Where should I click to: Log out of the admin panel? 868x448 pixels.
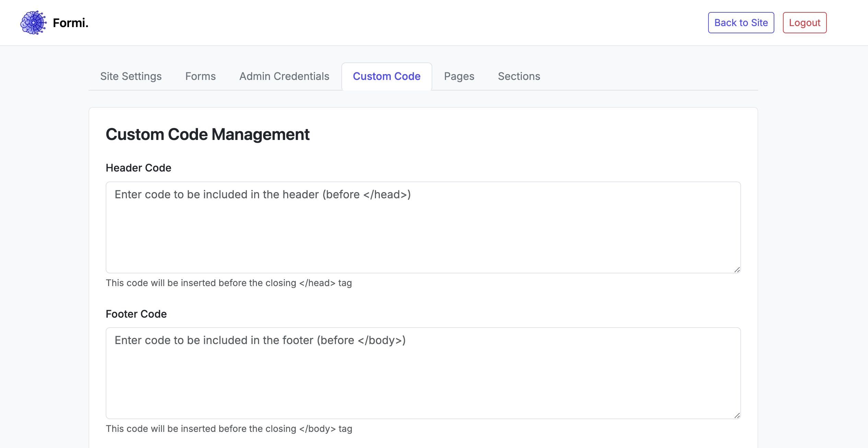coord(804,23)
